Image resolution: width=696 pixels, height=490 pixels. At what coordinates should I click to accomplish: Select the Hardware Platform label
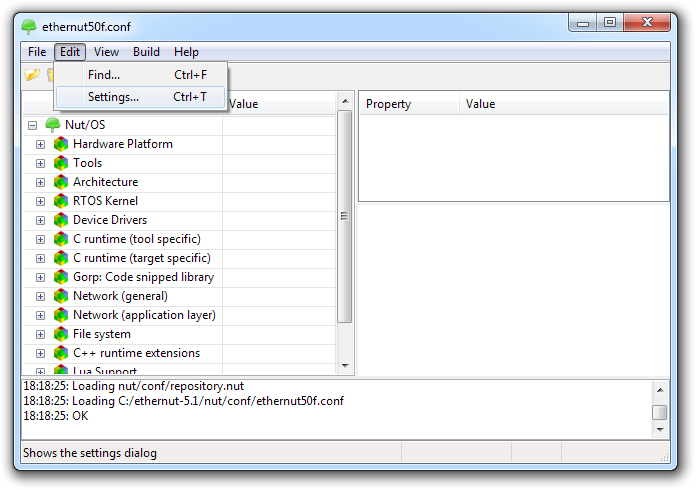tap(123, 144)
